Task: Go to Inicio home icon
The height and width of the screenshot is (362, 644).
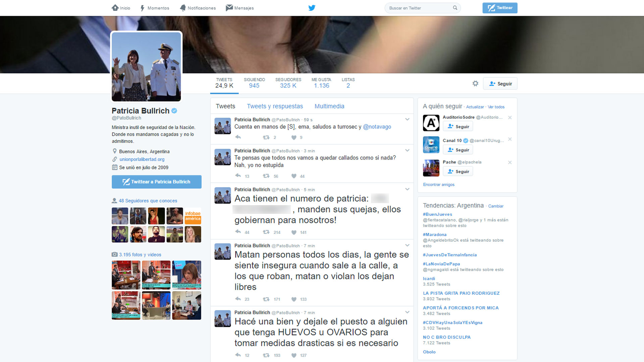Action: coord(115,8)
